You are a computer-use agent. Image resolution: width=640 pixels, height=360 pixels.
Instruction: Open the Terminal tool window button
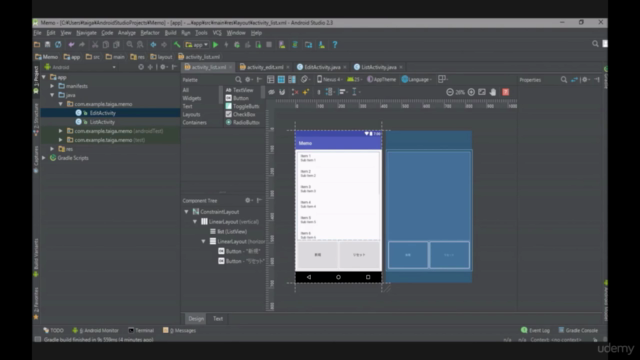[141, 331]
